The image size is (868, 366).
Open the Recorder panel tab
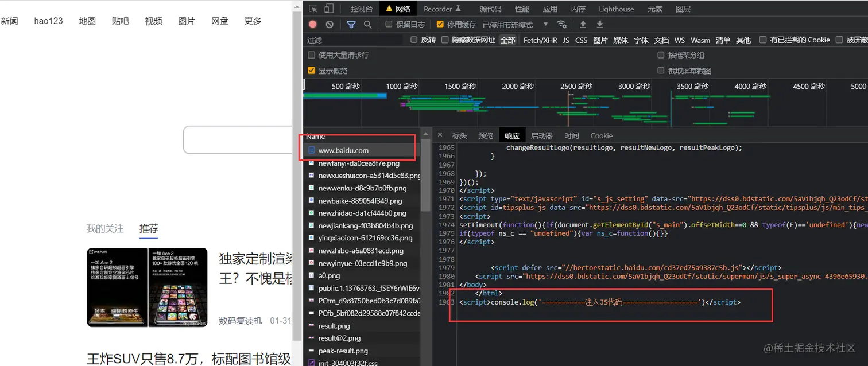click(442, 9)
